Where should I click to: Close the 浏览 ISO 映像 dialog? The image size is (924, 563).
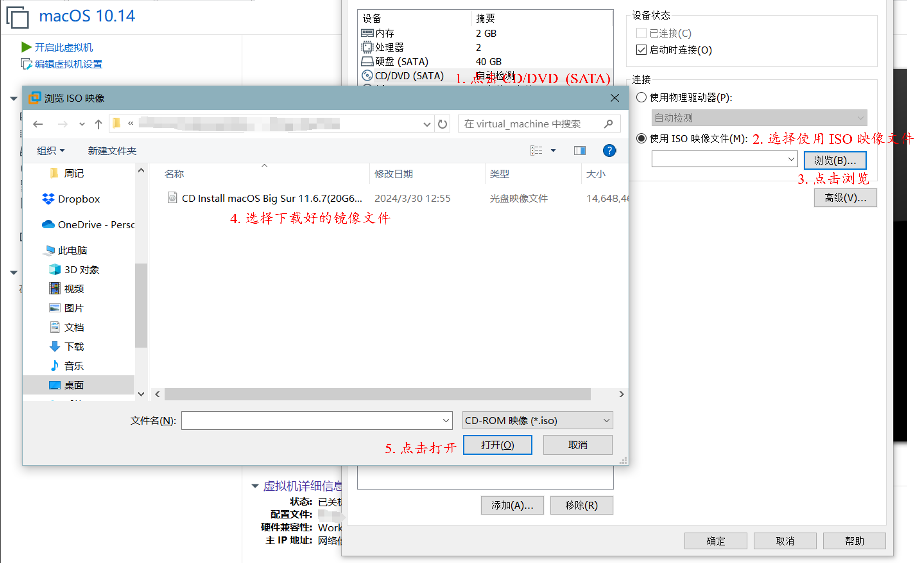click(614, 98)
